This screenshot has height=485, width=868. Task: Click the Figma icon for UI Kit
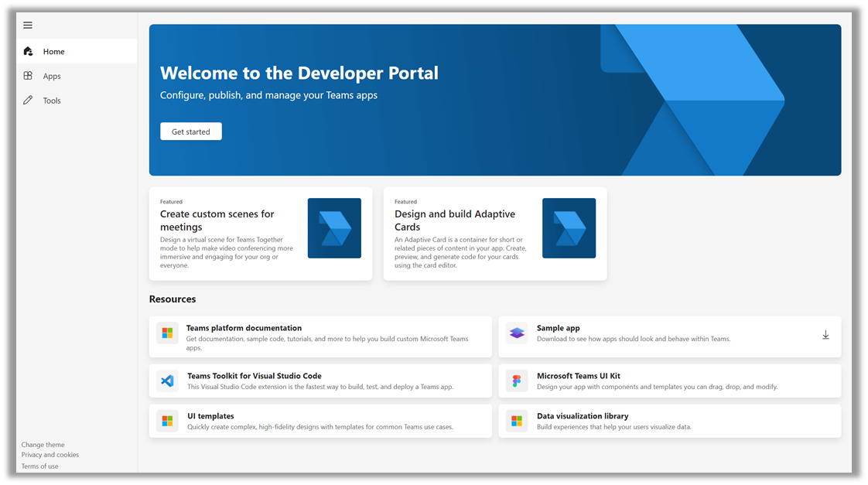517,381
